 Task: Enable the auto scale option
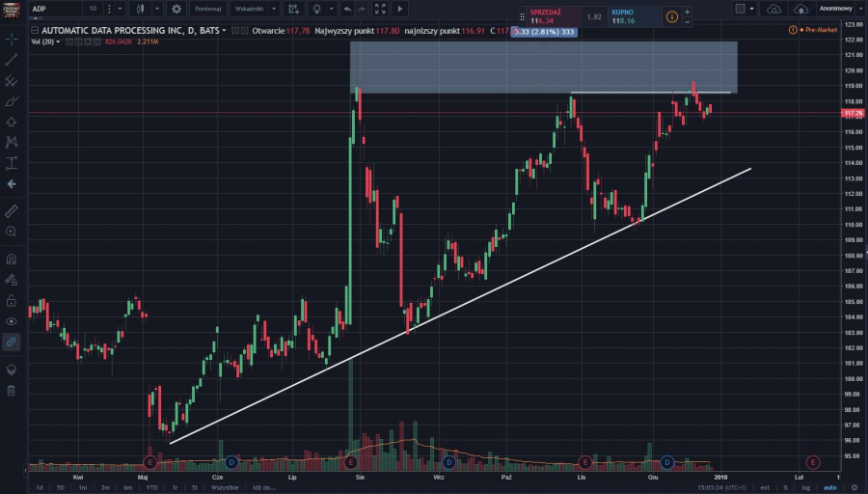[830, 487]
